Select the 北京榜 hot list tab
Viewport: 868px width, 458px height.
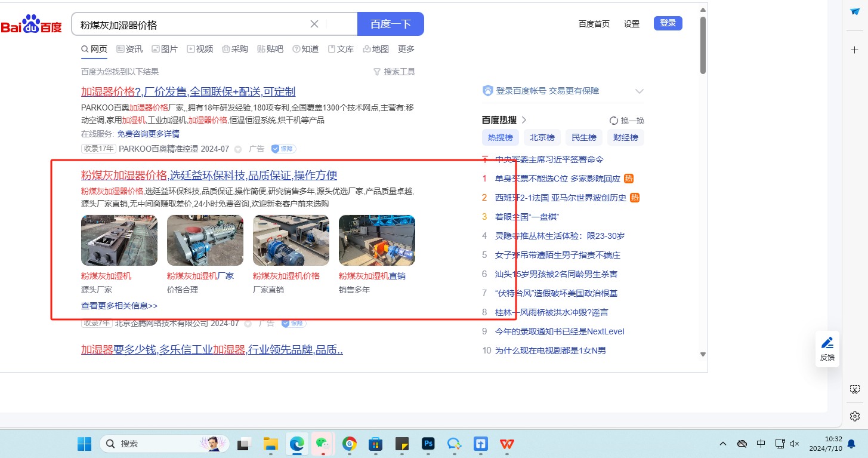(x=542, y=137)
